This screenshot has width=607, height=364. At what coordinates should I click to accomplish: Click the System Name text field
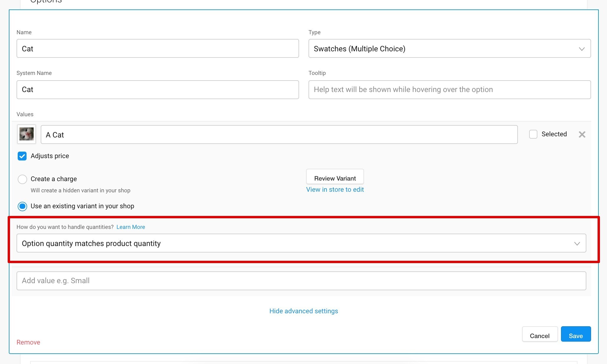pos(158,90)
